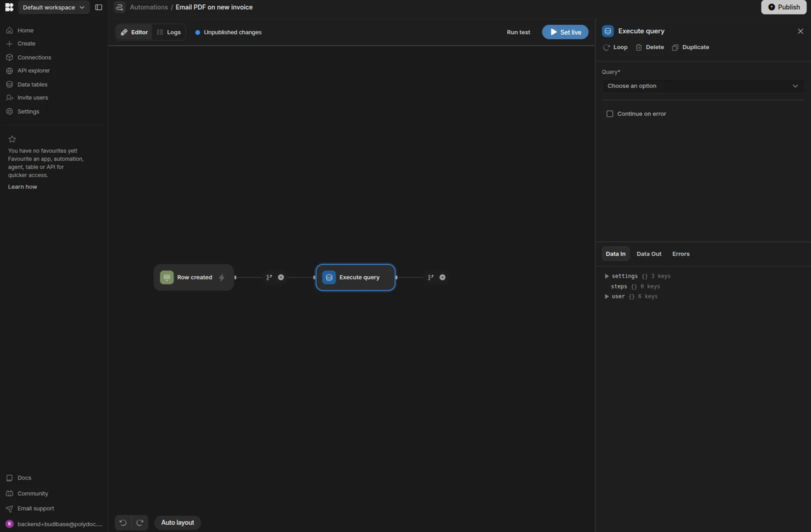The width and height of the screenshot is (811, 532).
Task: Enable Continue on error checkbox
Action: tap(609, 114)
